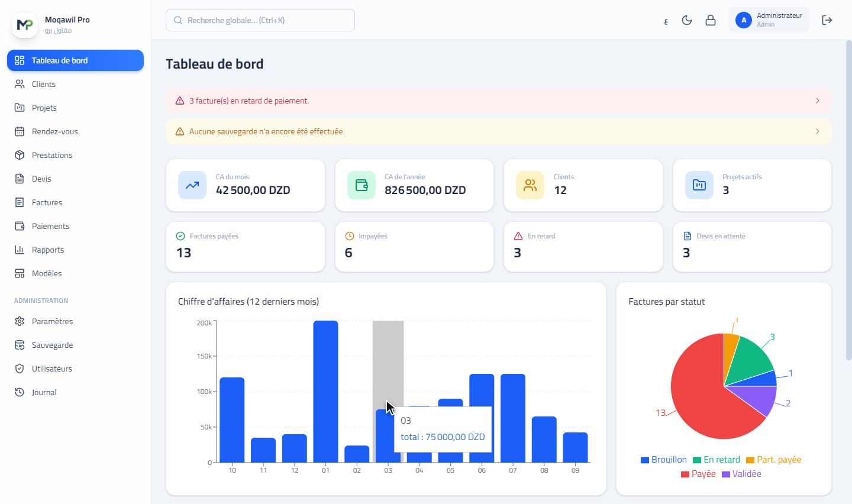This screenshot has height=504, width=852.
Task: Go to Projets in sidebar
Action: click(x=75, y=108)
